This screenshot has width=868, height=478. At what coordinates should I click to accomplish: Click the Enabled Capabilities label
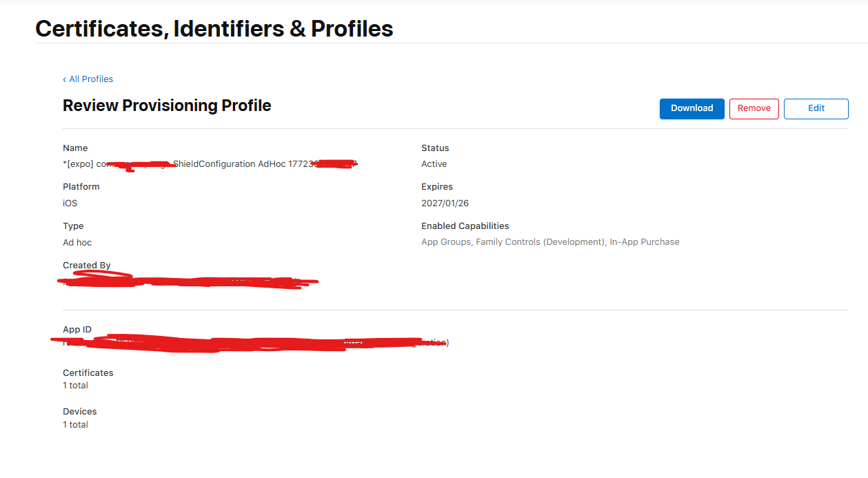465,226
